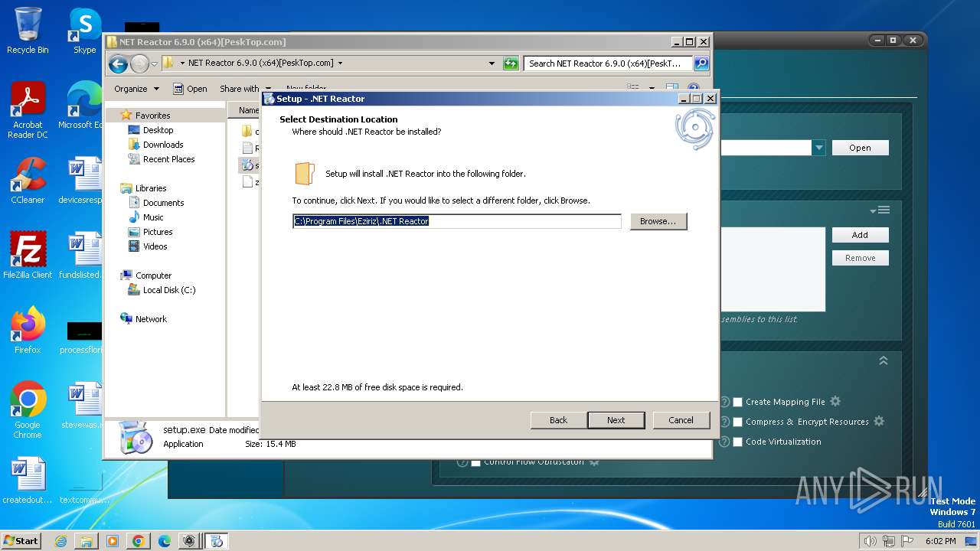Open Chrome from the taskbar
The image size is (980, 551).
tap(138, 541)
